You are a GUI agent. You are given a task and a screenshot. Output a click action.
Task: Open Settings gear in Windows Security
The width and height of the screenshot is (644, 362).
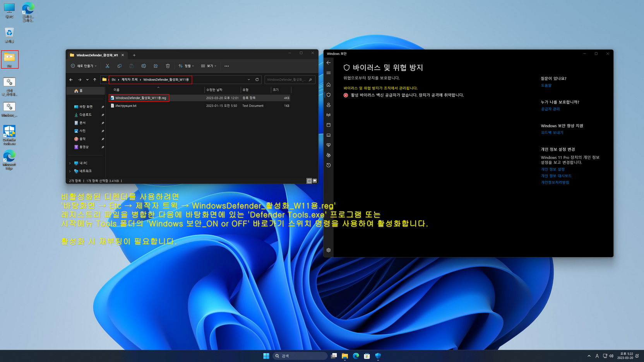point(329,250)
